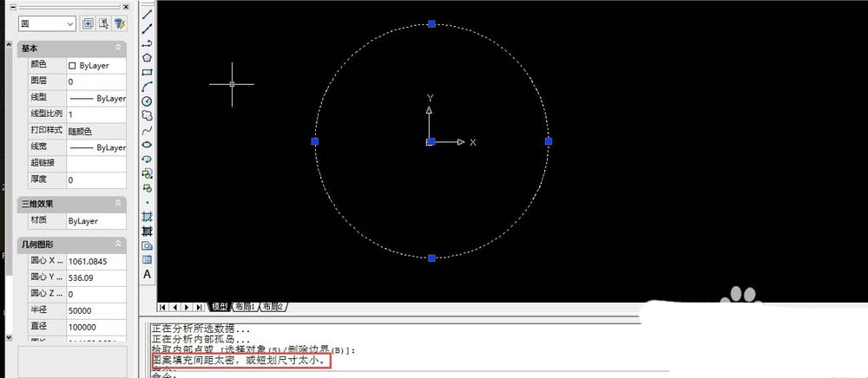
Task: Edit the 圆心 X value 1061.0845
Action: pyautogui.click(x=96, y=261)
